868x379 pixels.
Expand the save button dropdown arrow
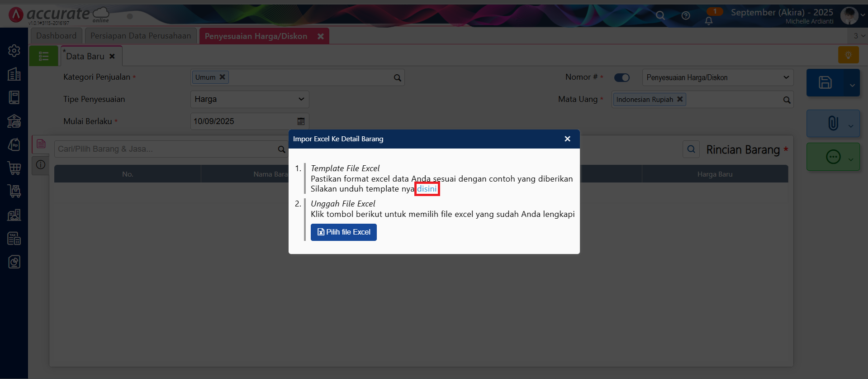[x=852, y=85]
